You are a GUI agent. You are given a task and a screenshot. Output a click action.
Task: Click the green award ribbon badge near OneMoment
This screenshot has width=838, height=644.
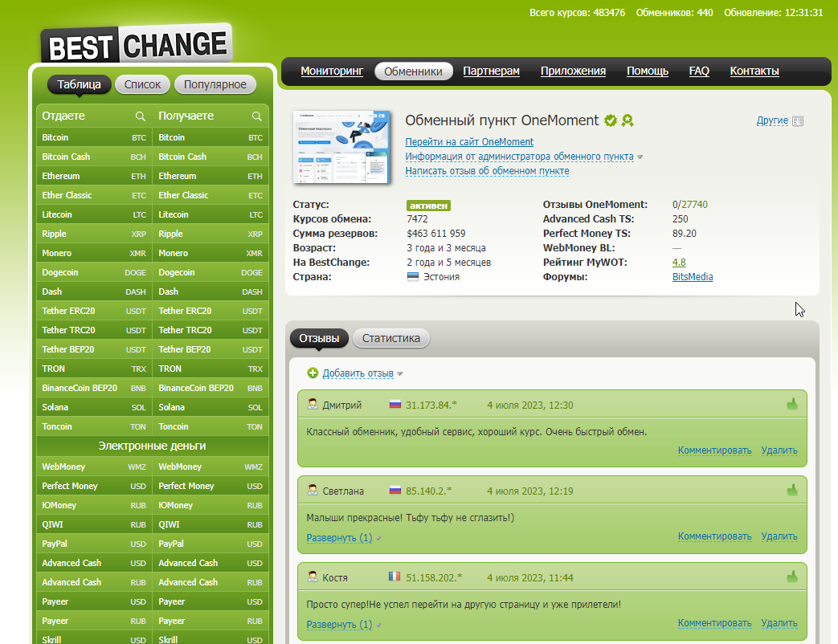point(627,120)
